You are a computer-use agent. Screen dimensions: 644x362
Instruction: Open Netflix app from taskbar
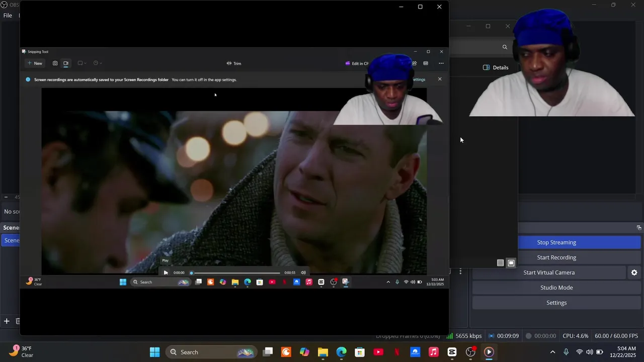tap(396, 352)
